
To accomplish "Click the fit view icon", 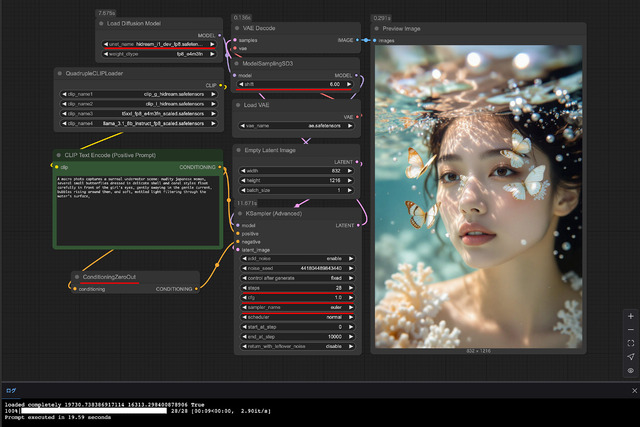I will tap(630, 343).
